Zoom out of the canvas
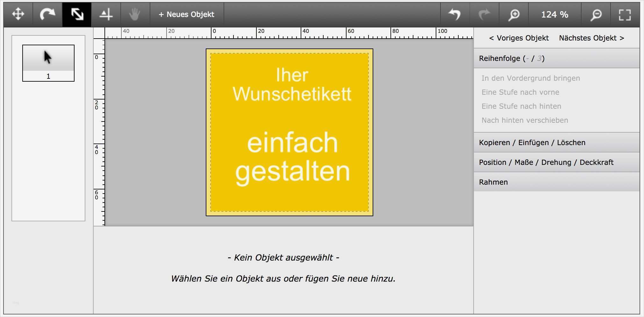This screenshot has width=644, height=317. coord(596,14)
